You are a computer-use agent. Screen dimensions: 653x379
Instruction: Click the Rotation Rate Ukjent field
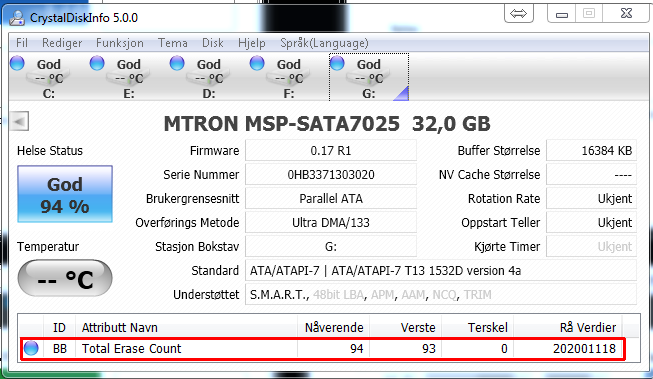coord(591,199)
